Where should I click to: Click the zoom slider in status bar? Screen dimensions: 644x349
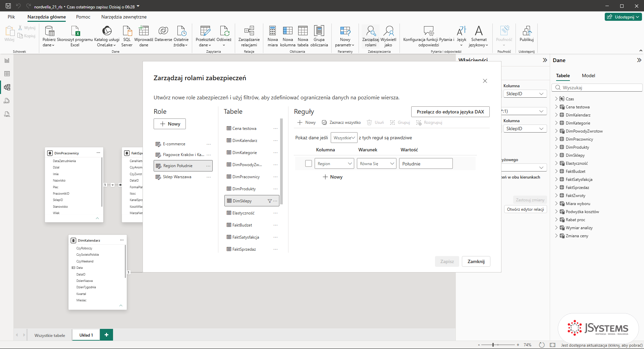click(x=498, y=345)
